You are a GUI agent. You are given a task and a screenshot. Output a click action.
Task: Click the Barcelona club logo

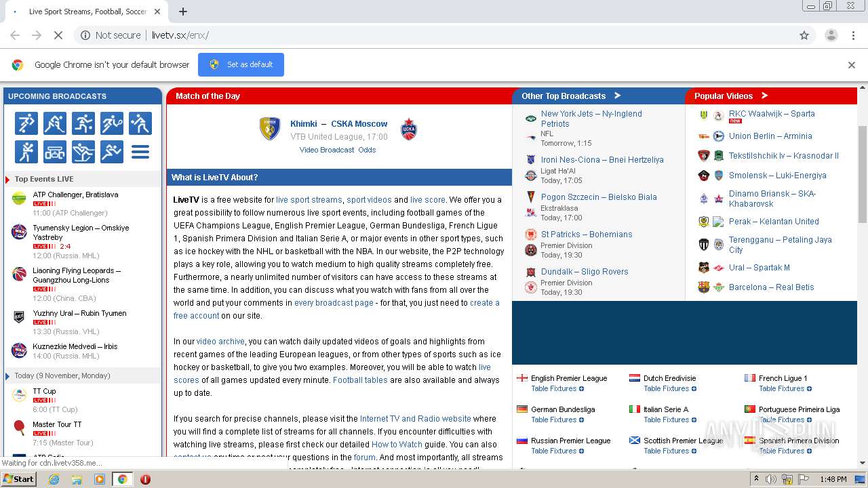click(703, 287)
